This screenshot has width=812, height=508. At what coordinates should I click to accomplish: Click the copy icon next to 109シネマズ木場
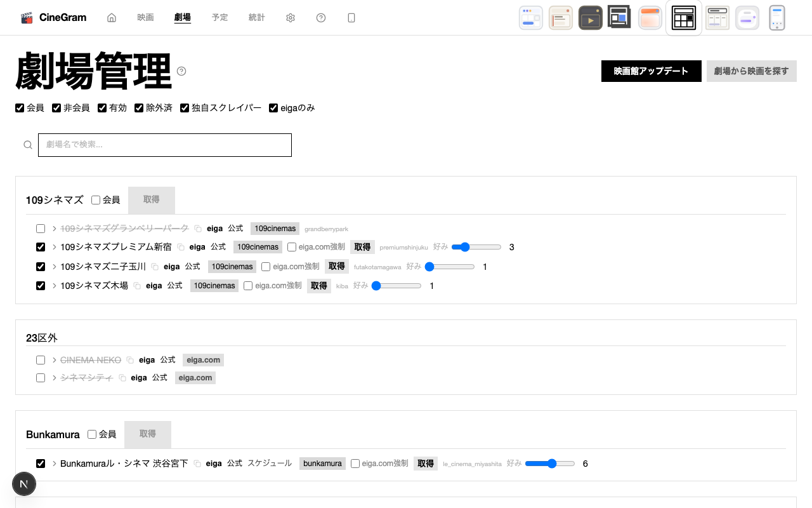coord(136,286)
